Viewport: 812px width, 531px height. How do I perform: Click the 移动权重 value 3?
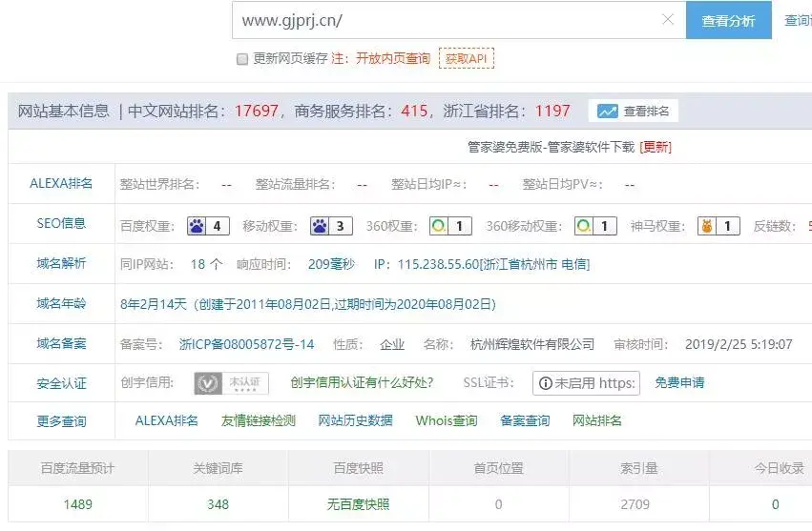(x=341, y=226)
